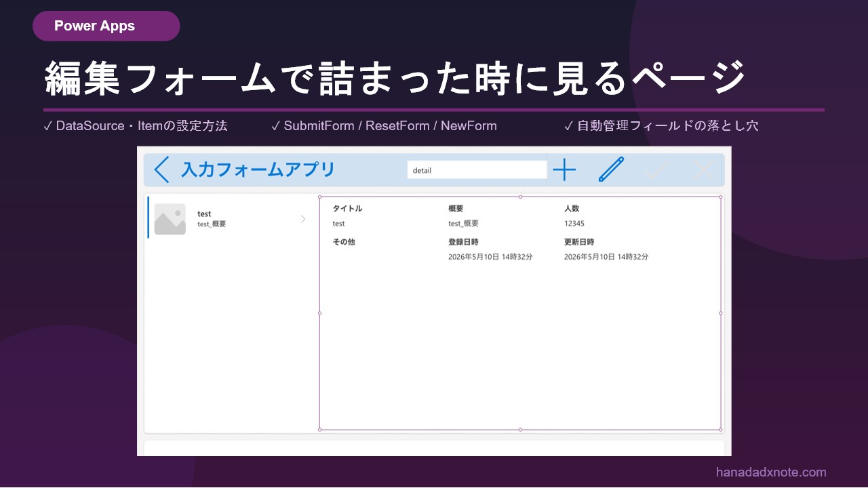
Task: Click the test_概要 value in form
Action: click(463, 223)
